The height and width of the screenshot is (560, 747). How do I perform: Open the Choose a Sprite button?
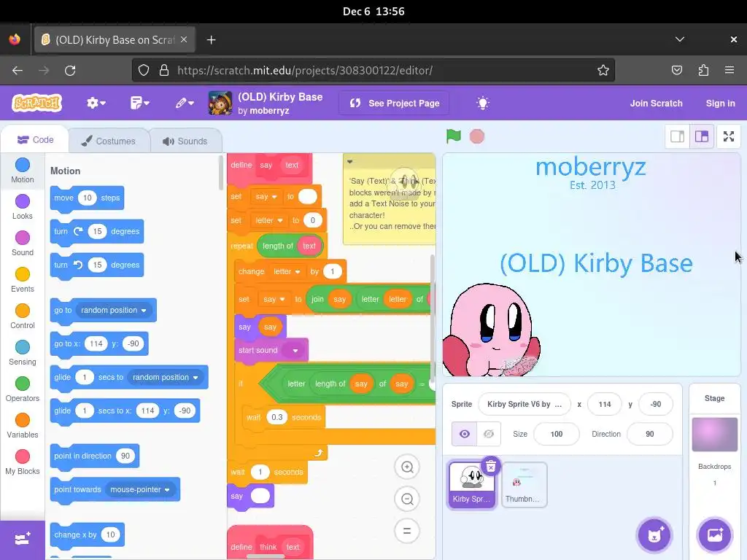click(x=654, y=534)
